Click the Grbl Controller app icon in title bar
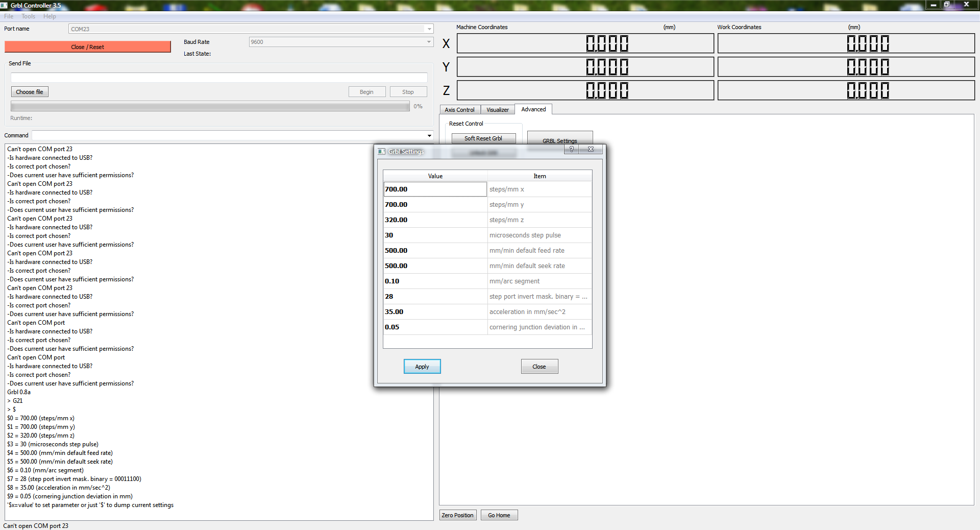 (x=4, y=5)
